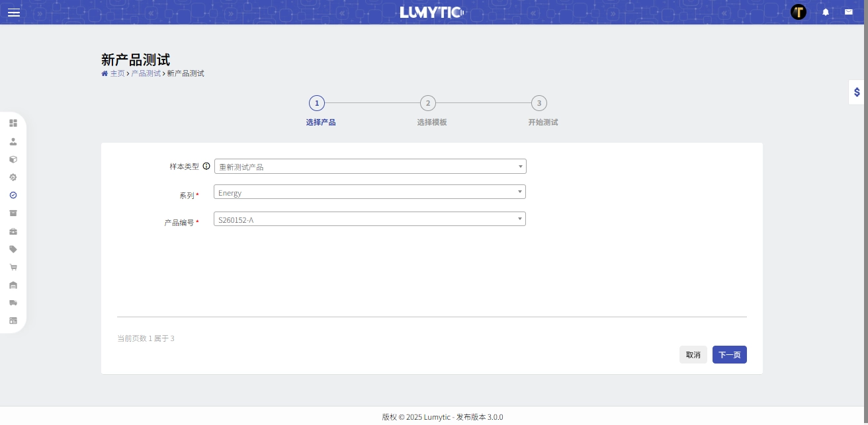The height and width of the screenshot is (425, 868).
Task: Open the mail envelope icon
Action: coord(848,12)
